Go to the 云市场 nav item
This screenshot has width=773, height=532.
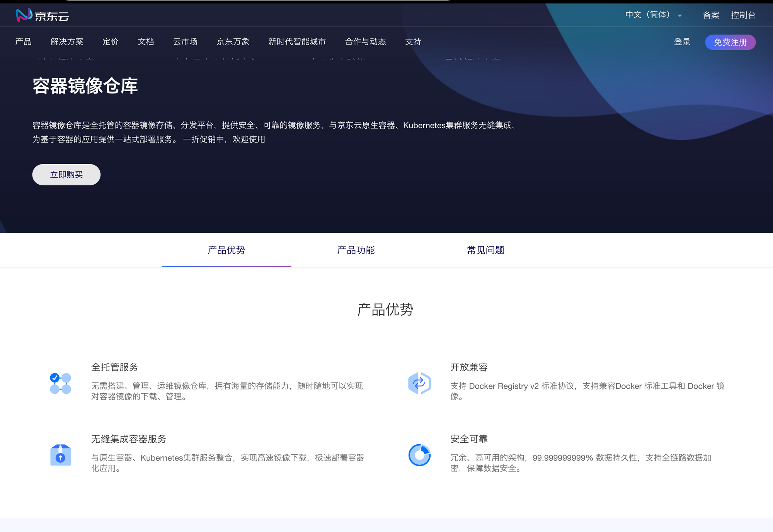185,42
